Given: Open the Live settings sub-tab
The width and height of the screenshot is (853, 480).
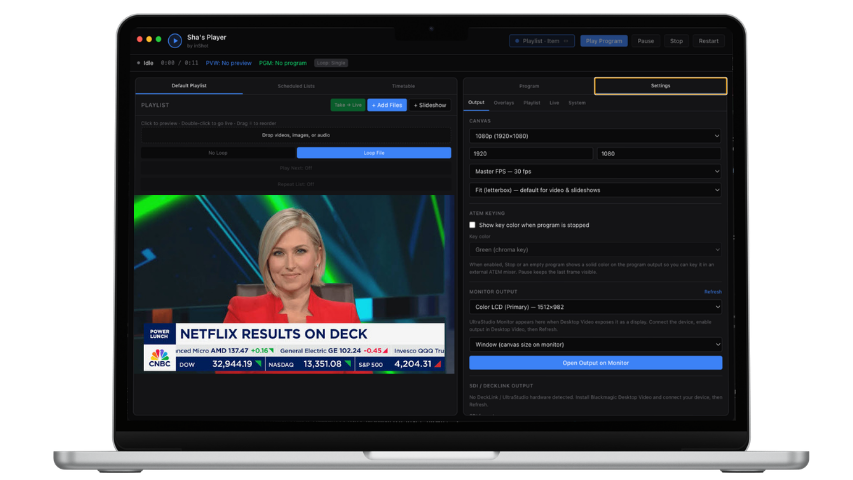Looking at the screenshot, I should click(x=554, y=103).
